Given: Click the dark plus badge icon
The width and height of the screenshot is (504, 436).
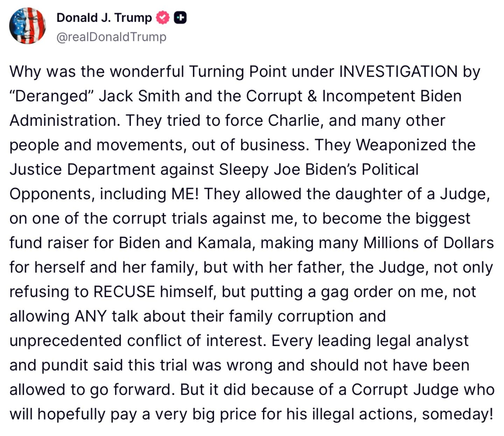Looking at the screenshot, I should click(x=180, y=17).
